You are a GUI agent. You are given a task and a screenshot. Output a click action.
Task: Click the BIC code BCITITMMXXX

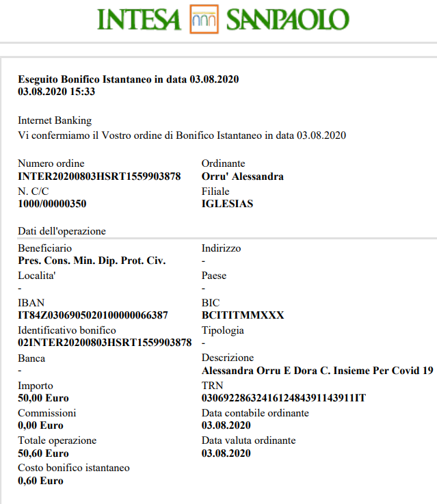pos(243,315)
